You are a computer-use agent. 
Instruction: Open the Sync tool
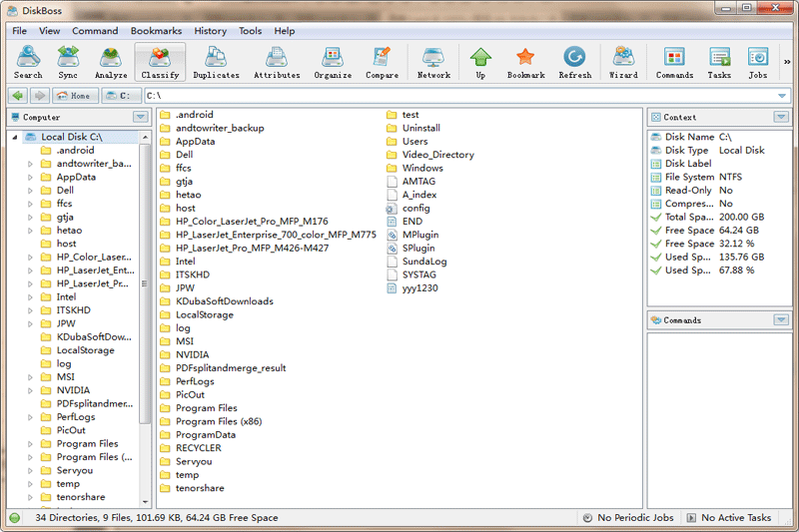(68, 62)
